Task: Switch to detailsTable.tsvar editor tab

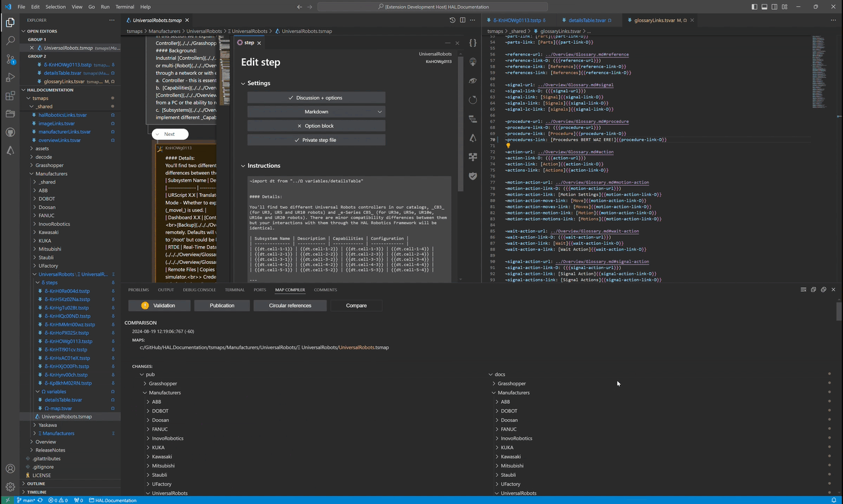Action: tap(587, 21)
